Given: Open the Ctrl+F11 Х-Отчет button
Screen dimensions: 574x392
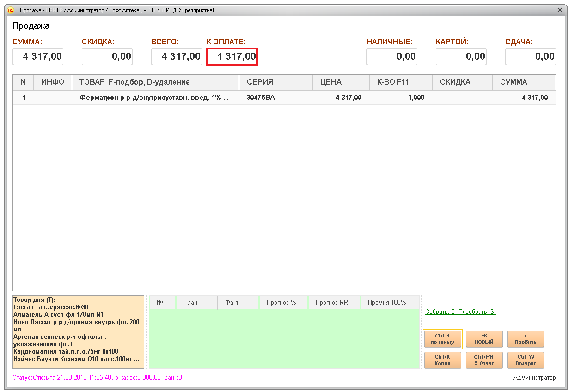Looking at the screenshot, I should click(x=484, y=360).
